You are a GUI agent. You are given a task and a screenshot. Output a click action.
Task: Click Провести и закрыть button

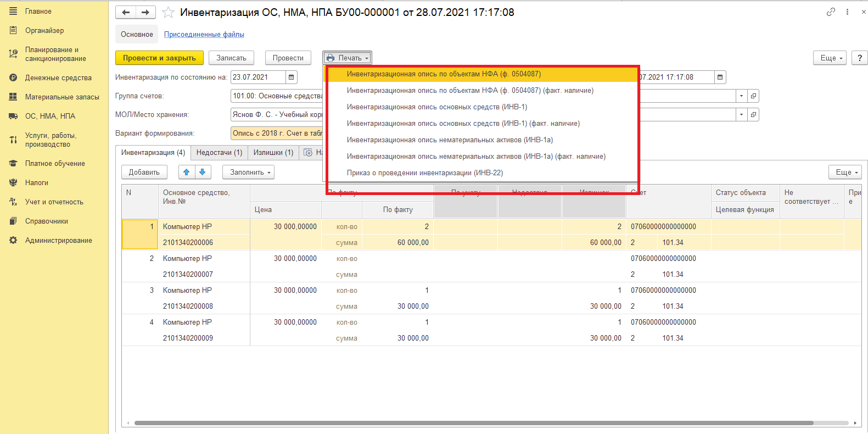[159, 58]
